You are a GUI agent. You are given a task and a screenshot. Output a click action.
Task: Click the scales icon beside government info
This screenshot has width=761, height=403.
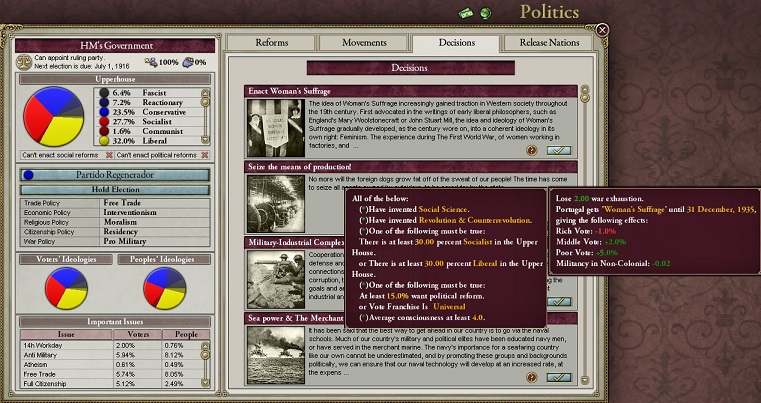(26, 61)
